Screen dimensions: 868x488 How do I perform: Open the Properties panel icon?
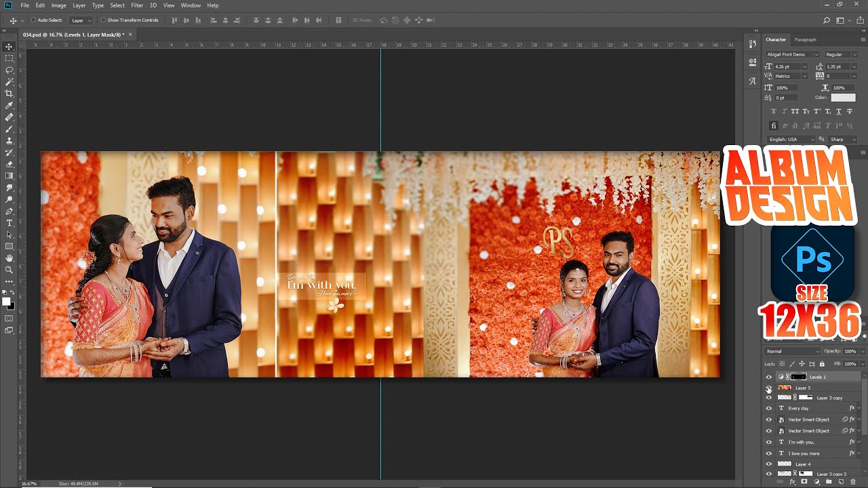753,62
